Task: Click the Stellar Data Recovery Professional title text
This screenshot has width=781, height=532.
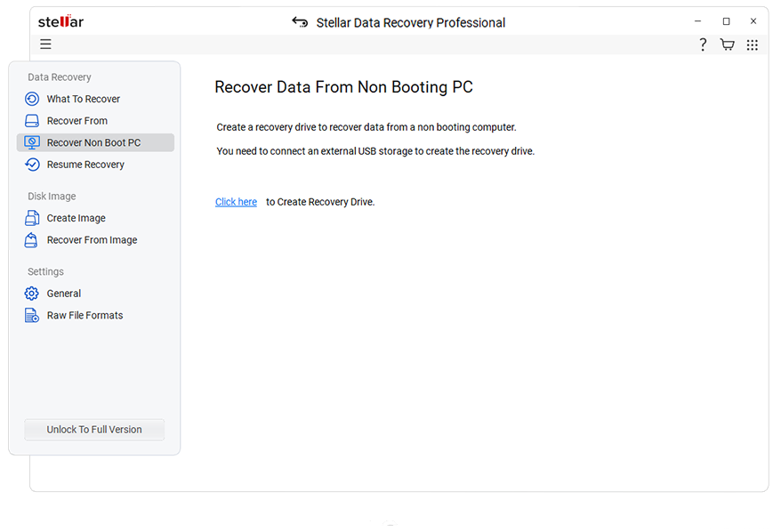Action: pos(411,22)
